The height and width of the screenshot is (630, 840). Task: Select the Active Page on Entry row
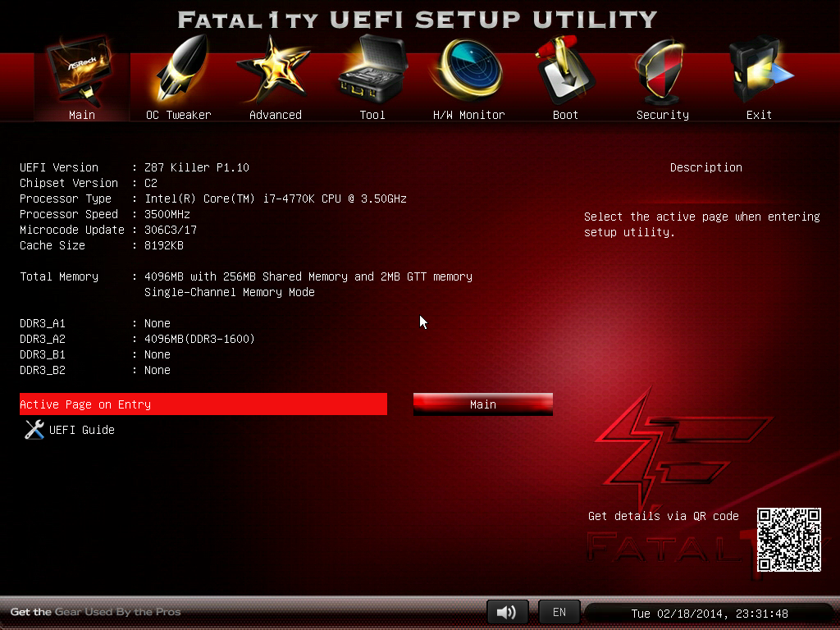coord(203,404)
